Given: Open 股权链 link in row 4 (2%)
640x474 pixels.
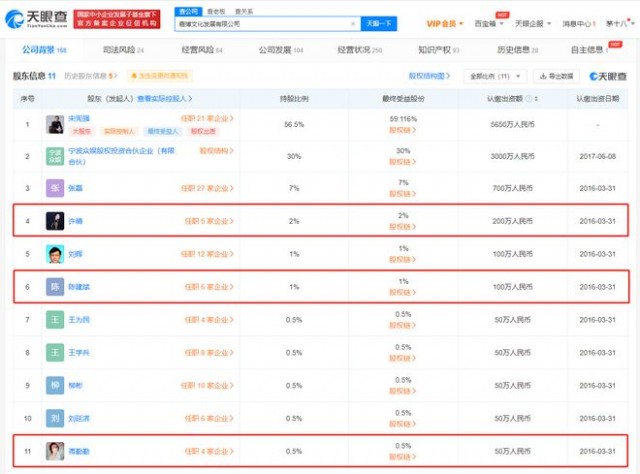Looking at the screenshot, I should [402, 227].
